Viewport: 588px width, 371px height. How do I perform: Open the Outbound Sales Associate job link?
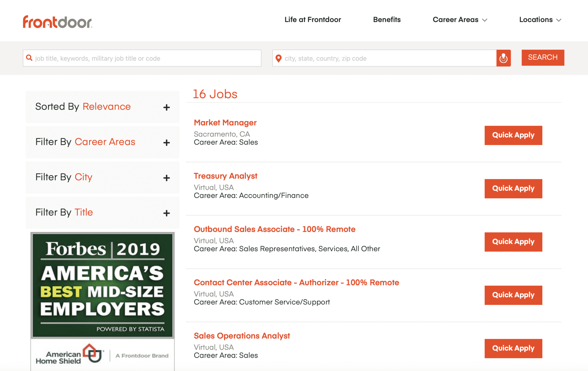pos(274,229)
